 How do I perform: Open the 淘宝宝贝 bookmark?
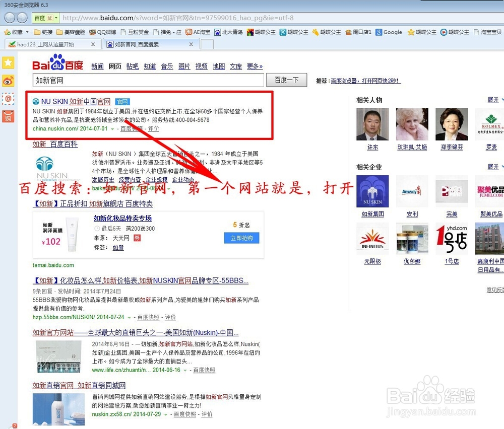tap(487, 32)
